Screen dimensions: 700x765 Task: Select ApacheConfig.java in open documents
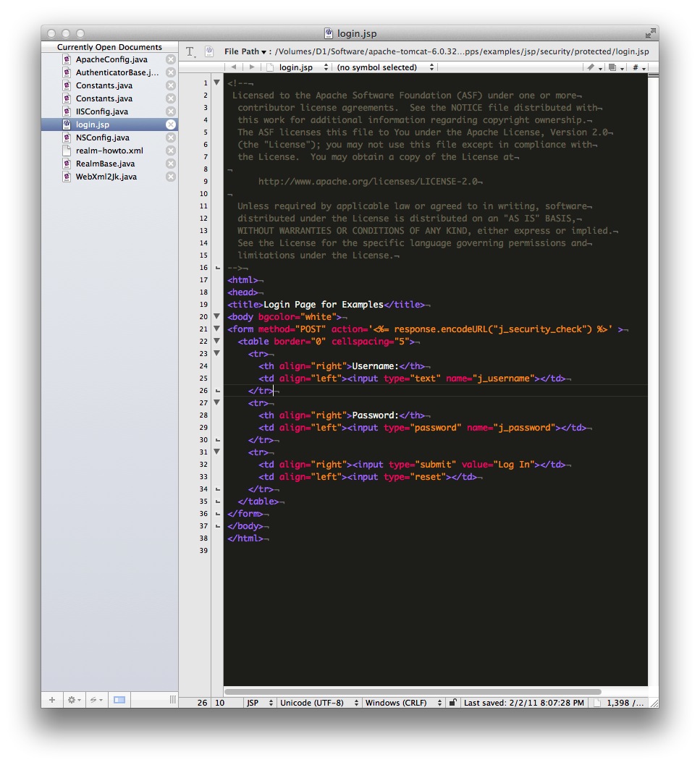pyautogui.click(x=109, y=59)
